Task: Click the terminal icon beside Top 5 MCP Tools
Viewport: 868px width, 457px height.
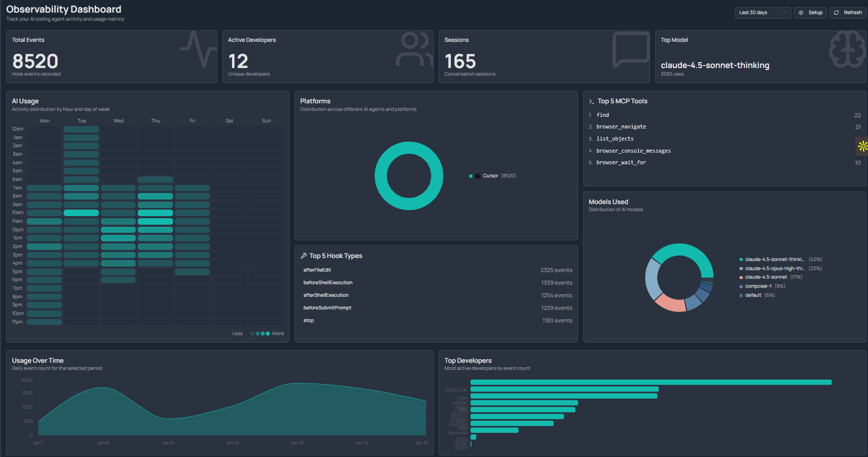Action: 592,101
